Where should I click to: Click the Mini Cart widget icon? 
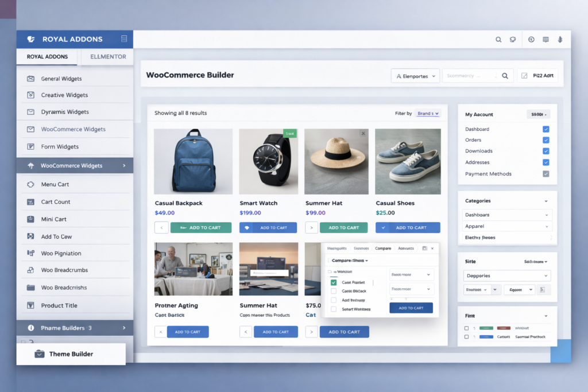pos(30,219)
